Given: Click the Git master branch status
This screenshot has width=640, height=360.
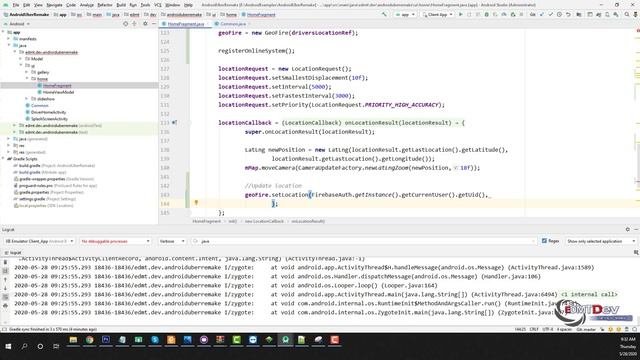Looking at the screenshot, I should (x=586, y=329).
